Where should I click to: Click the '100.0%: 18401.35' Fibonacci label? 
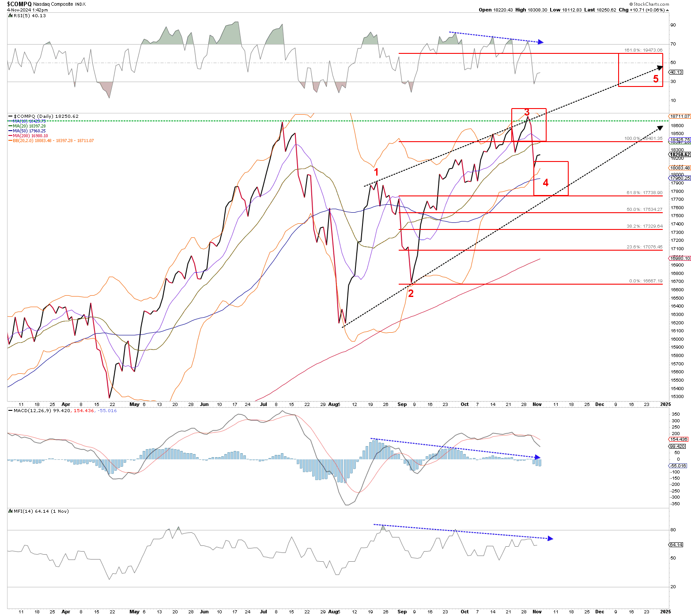pos(643,139)
